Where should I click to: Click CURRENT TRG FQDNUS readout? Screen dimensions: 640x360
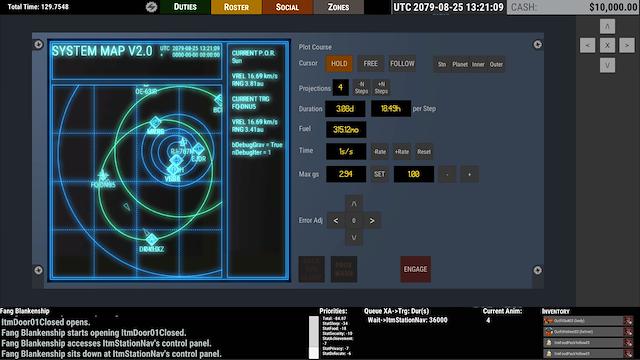251,103
